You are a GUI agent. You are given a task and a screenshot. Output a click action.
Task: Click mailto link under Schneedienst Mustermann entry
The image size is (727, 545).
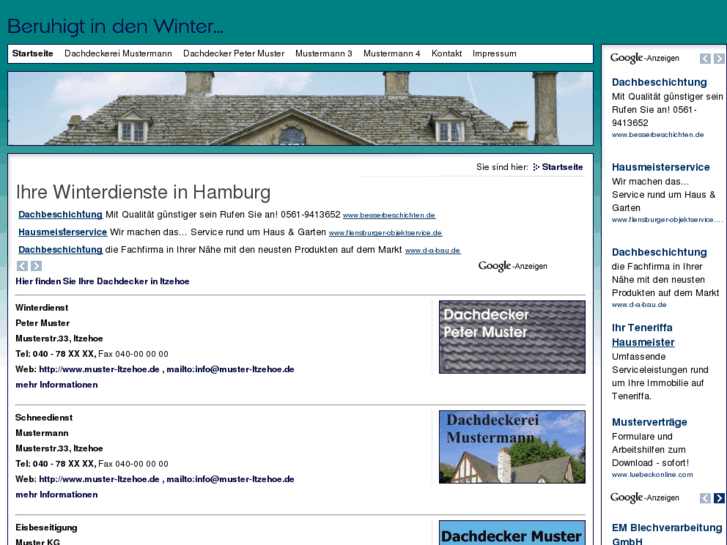click(x=230, y=479)
